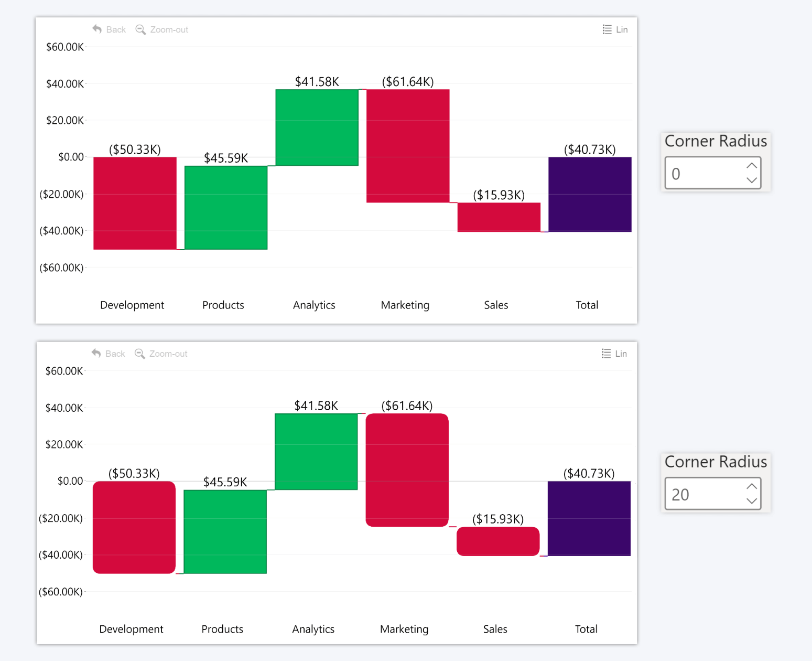
Task: Click the upper Corner Radius increment arrow
Action: pos(751,165)
